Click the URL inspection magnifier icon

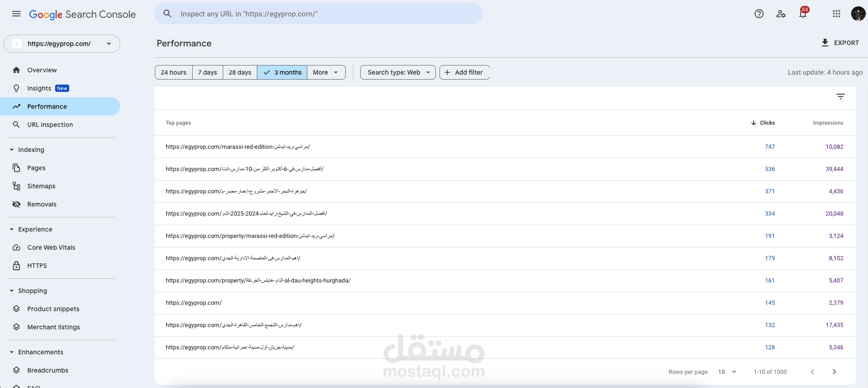click(16, 125)
